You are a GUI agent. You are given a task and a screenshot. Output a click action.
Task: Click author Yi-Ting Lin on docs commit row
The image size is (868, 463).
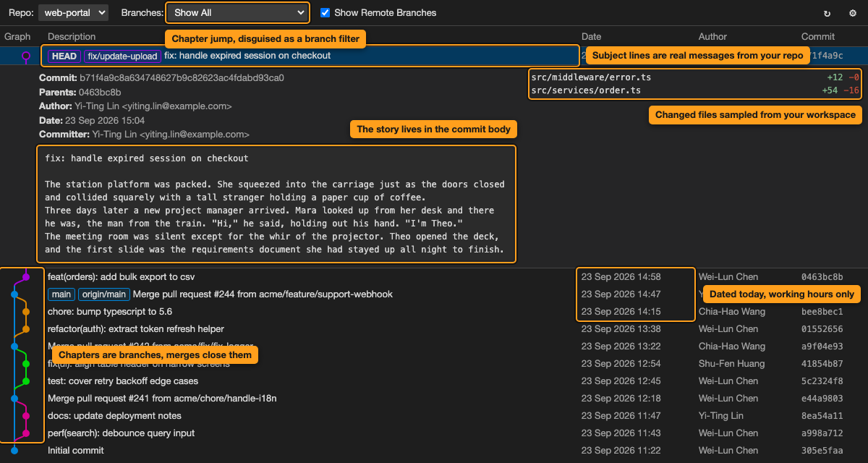(x=720, y=416)
